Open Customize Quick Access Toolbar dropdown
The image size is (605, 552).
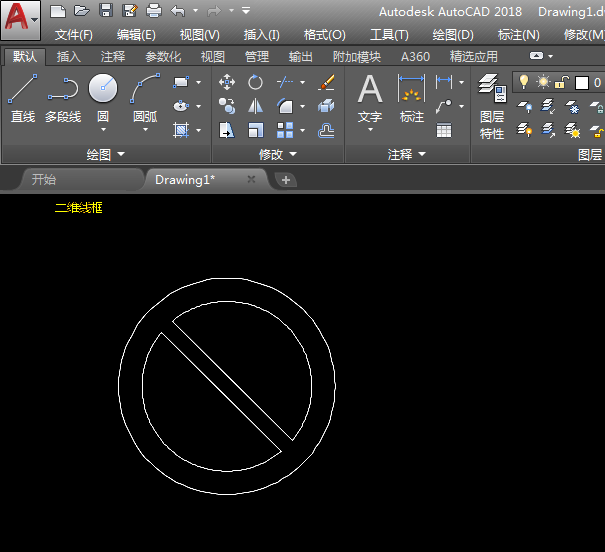tap(246, 11)
